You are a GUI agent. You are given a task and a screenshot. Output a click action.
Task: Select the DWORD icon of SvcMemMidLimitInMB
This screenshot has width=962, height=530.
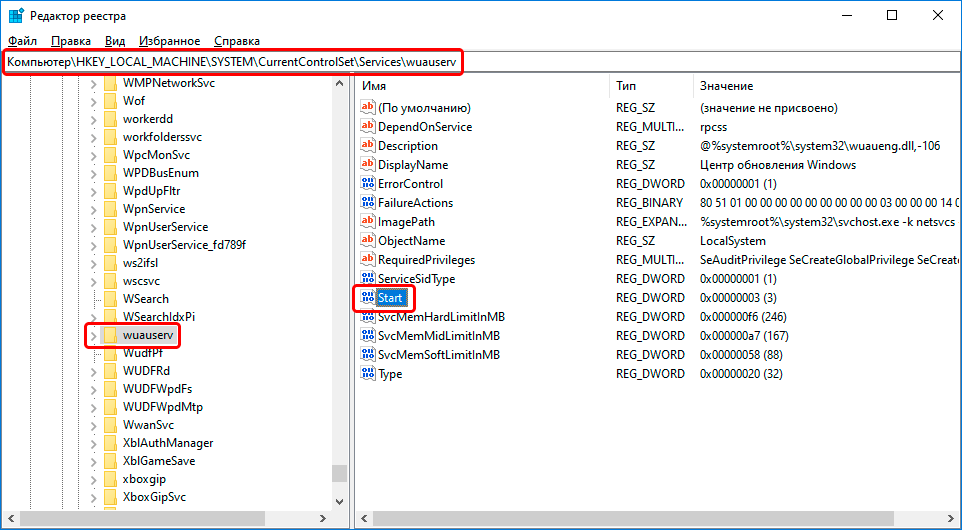click(367, 336)
